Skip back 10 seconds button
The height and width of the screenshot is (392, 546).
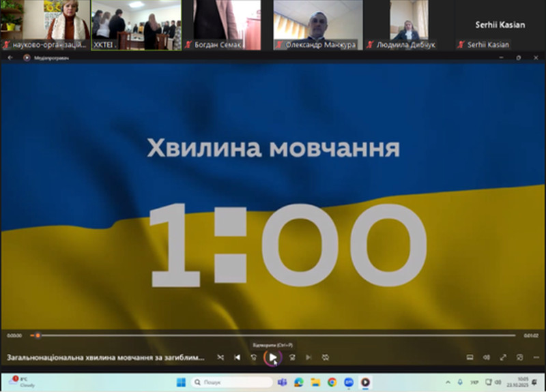[x=254, y=357]
